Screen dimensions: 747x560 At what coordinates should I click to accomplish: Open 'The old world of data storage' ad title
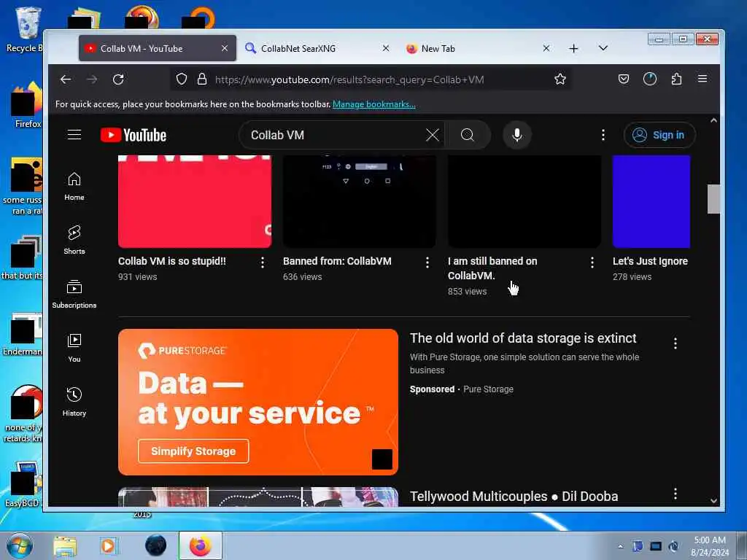[x=523, y=338]
